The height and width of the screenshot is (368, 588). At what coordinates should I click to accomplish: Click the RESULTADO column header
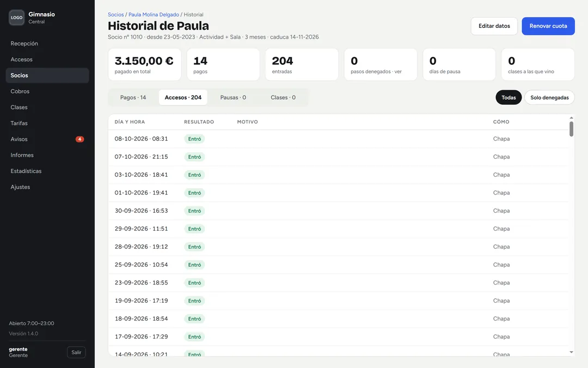pos(199,122)
